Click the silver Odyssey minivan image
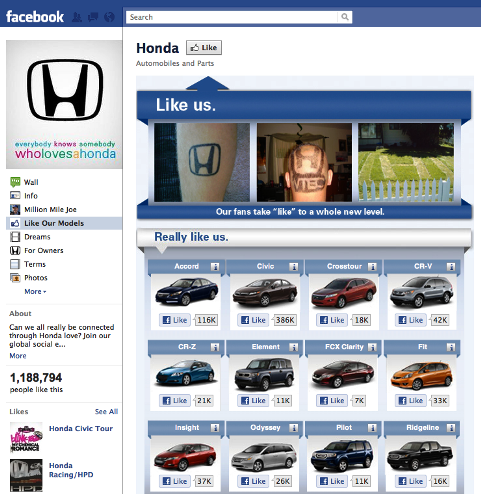The height and width of the screenshot is (494, 481). tap(264, 457)
